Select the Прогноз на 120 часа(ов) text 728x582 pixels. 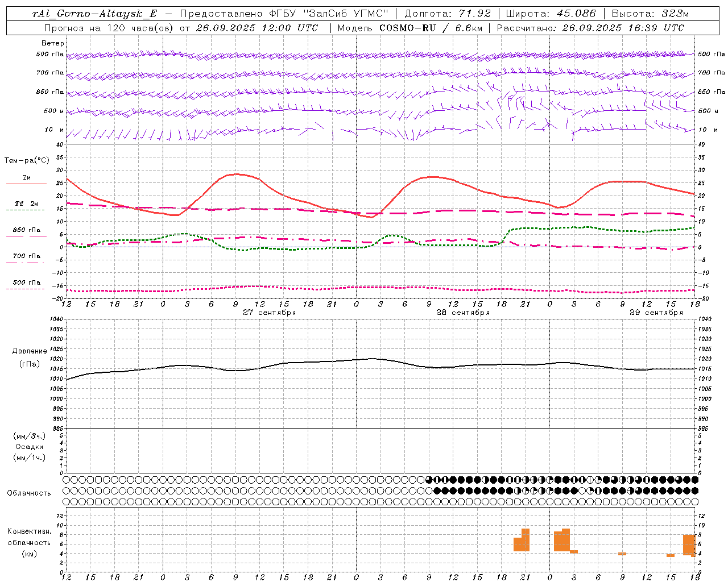coord(110,28)
